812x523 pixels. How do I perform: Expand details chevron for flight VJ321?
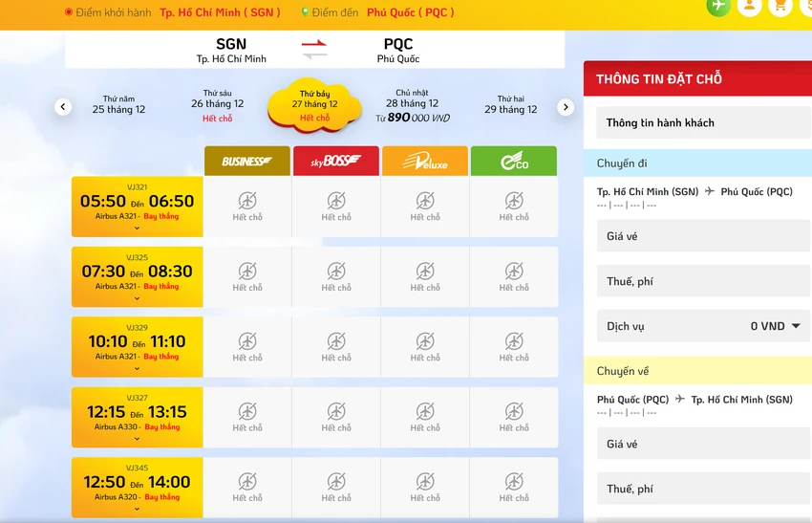138,229
